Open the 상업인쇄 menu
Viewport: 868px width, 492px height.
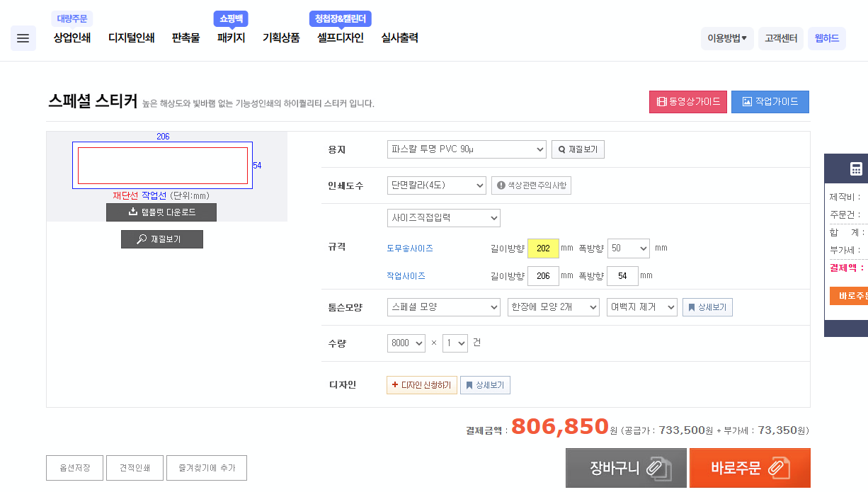72,38
